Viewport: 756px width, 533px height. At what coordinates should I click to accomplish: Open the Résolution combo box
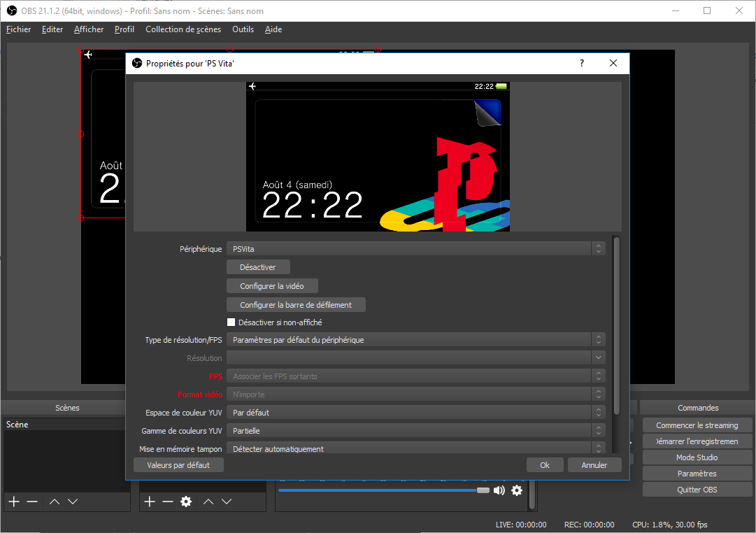416,358
